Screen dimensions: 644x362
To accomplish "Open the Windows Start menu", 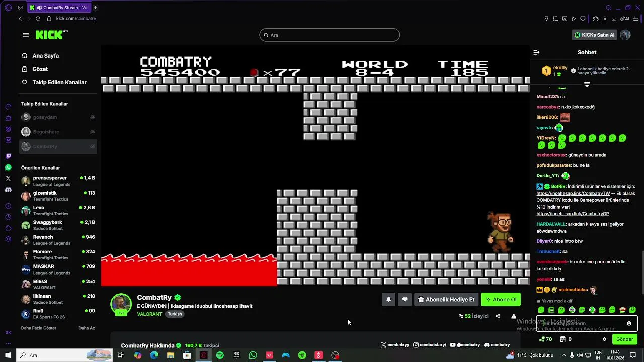I will coord(8,355).
